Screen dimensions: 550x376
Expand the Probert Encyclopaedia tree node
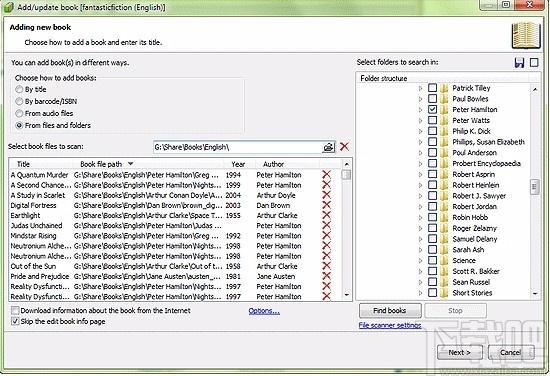coord(421,164)
